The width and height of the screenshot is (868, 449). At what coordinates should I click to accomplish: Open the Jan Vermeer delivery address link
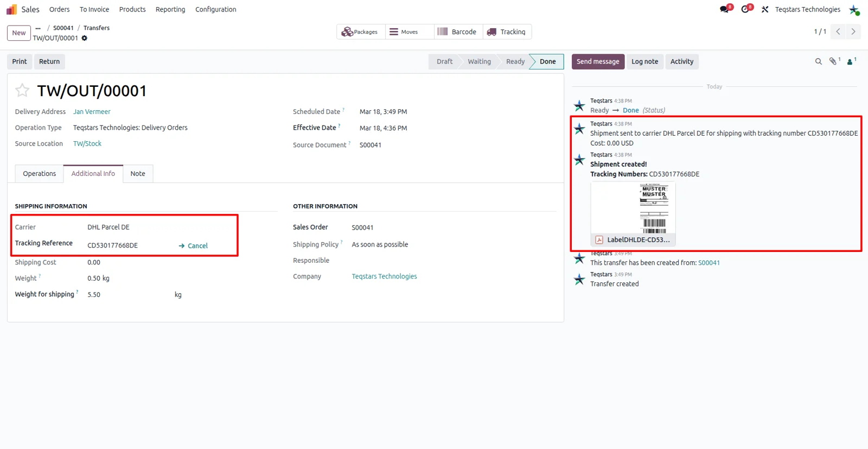coord(92,112)
